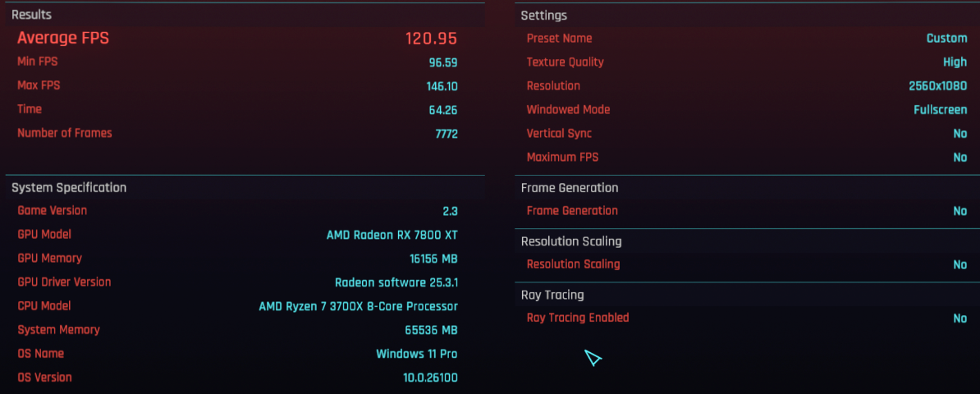Click the System Specification header

click(x=69, y=188)
